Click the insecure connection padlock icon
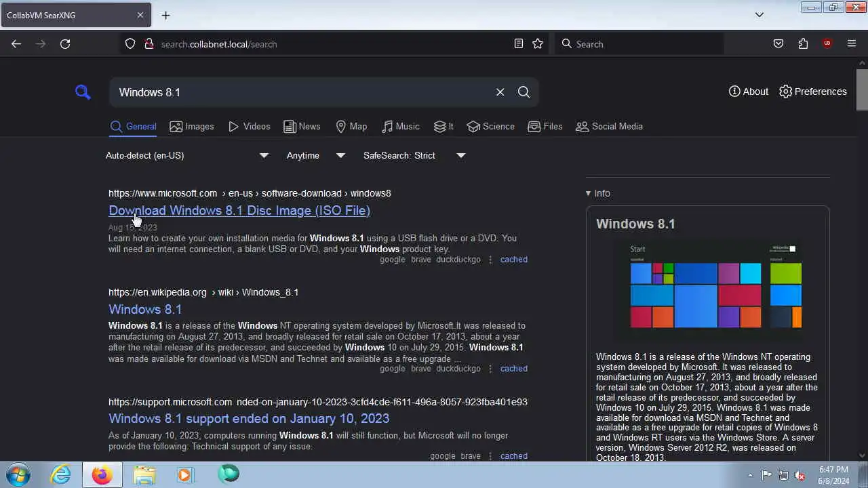 [x=149, y=44]
